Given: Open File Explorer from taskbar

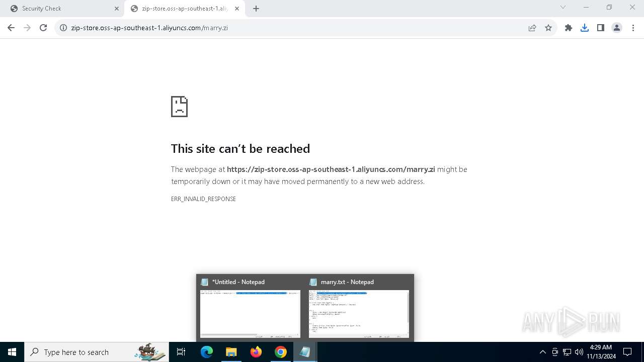Looking at the screenshot, I should [231, 352].
